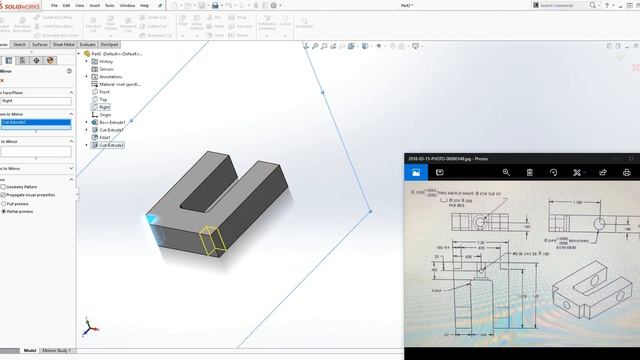Open the ConfigurationManager tab icon
This screenshot has height=360, width=640.
coord(22,60)
